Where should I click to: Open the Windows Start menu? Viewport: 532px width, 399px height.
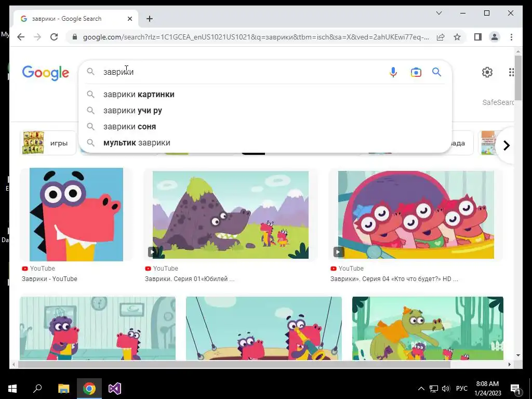click(x=12, y=389)
